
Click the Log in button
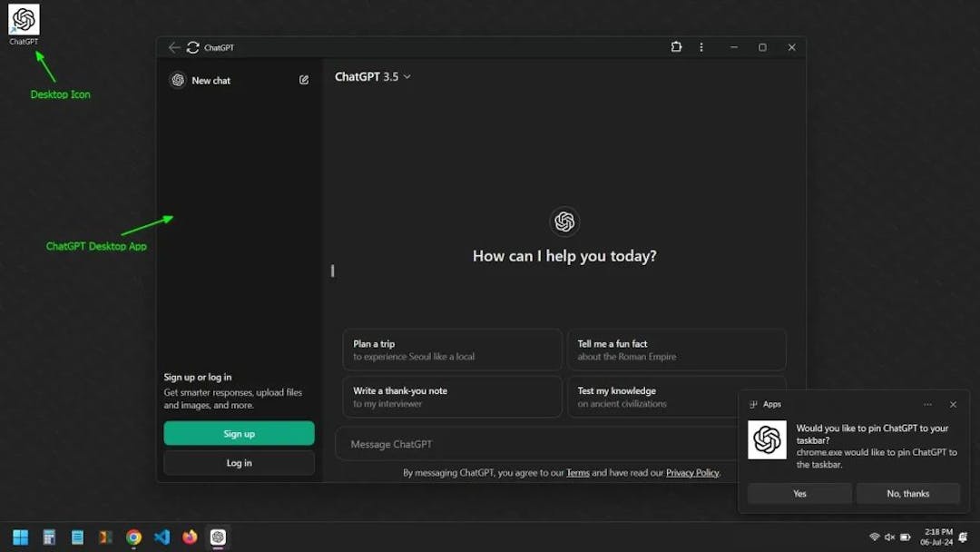pos(239,463)
